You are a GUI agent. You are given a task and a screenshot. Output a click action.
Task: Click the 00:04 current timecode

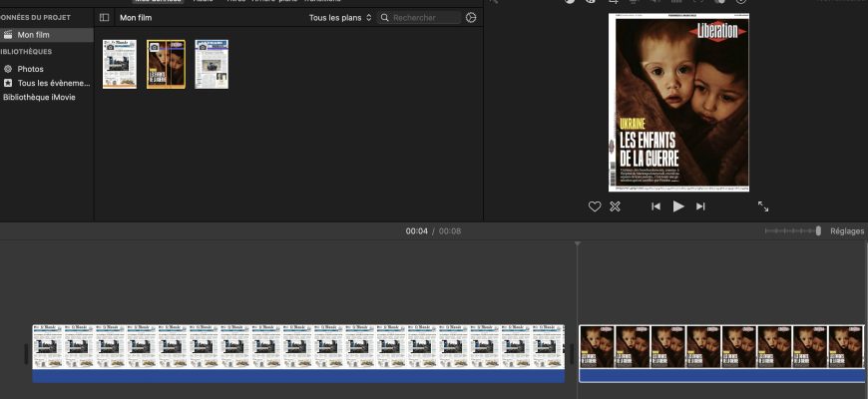click(417, 231)
